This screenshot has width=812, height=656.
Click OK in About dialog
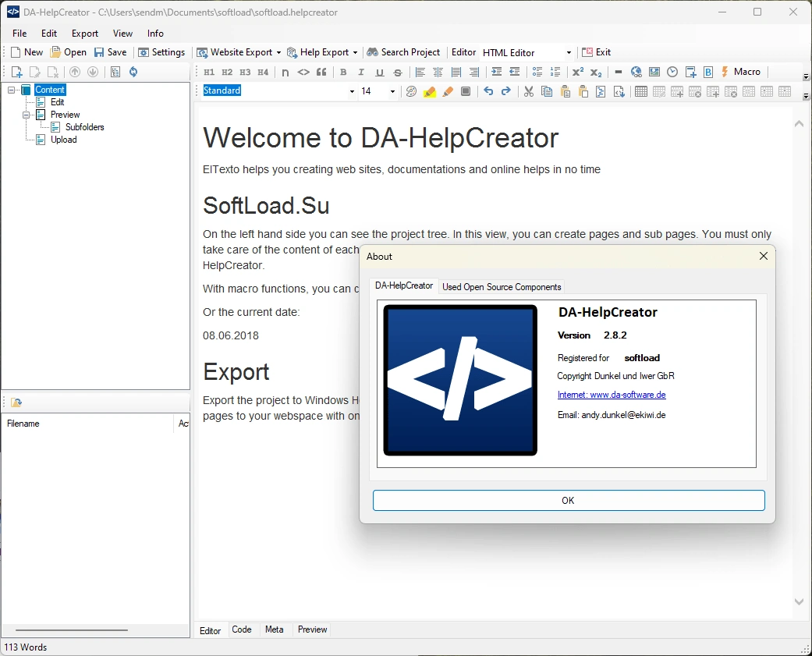(x=569, y=500)
